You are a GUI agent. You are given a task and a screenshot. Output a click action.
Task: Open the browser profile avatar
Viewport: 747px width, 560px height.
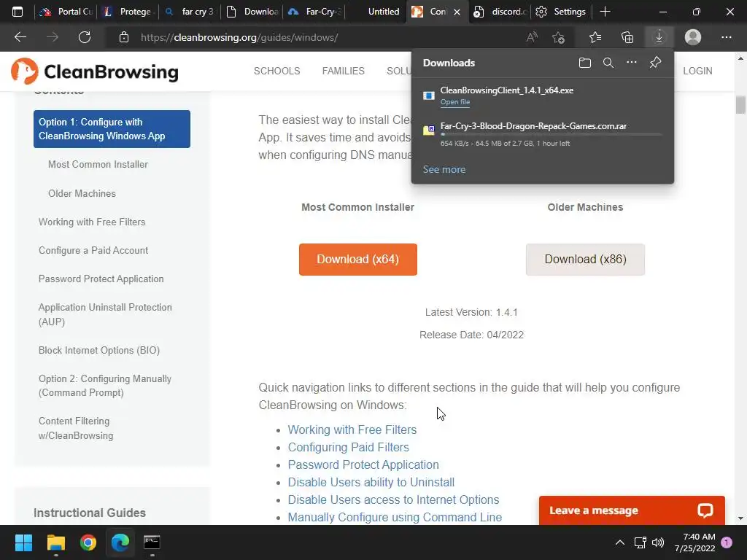coord(693,37)
